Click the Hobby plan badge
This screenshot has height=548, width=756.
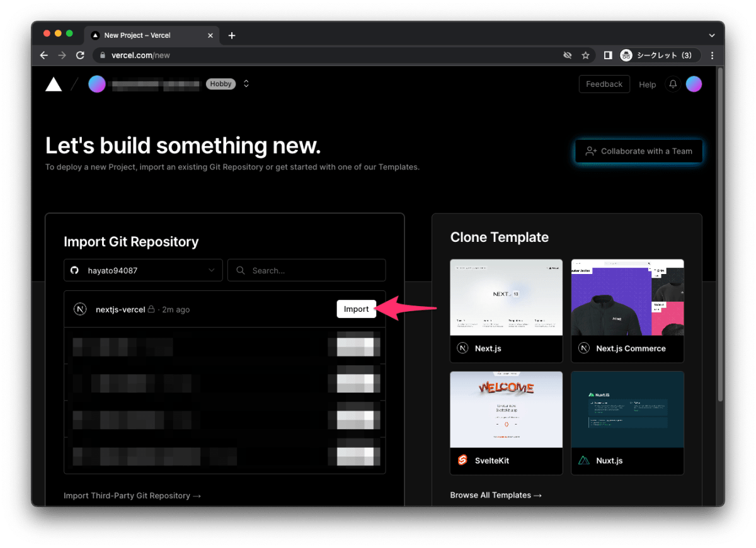point(221,84)
